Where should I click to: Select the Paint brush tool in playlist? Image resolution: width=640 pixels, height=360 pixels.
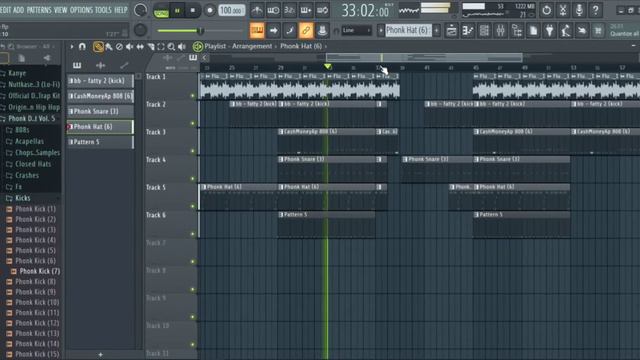(109, 47)
